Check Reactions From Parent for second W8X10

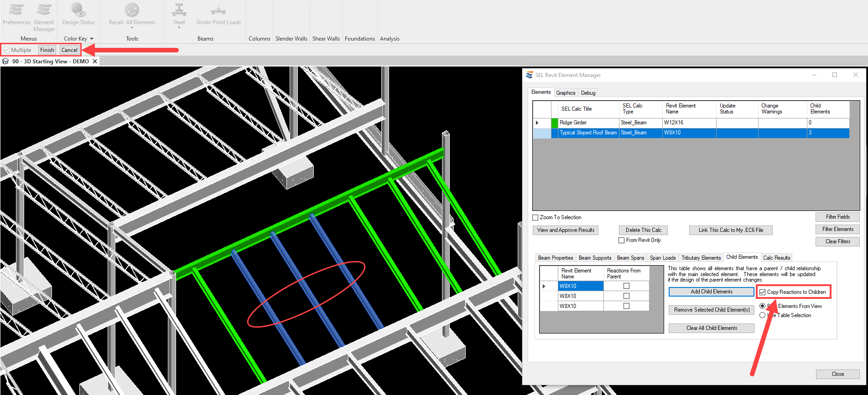pos(626,296)
